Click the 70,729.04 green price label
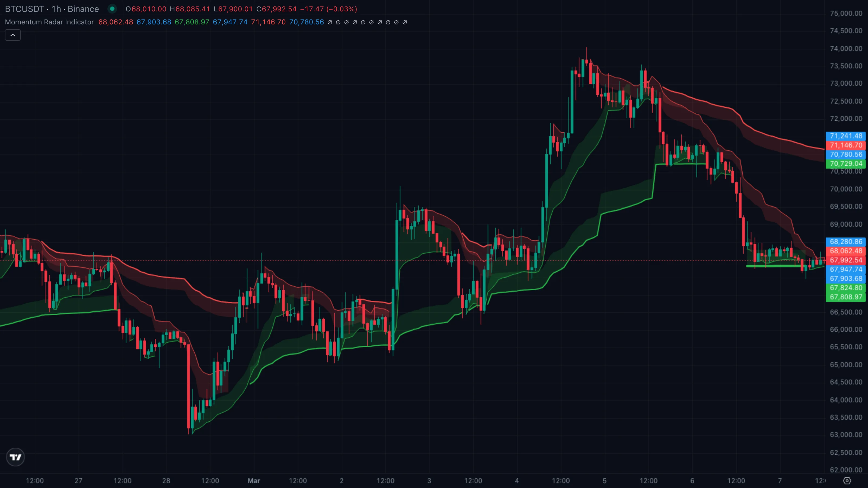The width and height of the screenshot is (868, 488). pyautogui.click(x=846, y=164)
